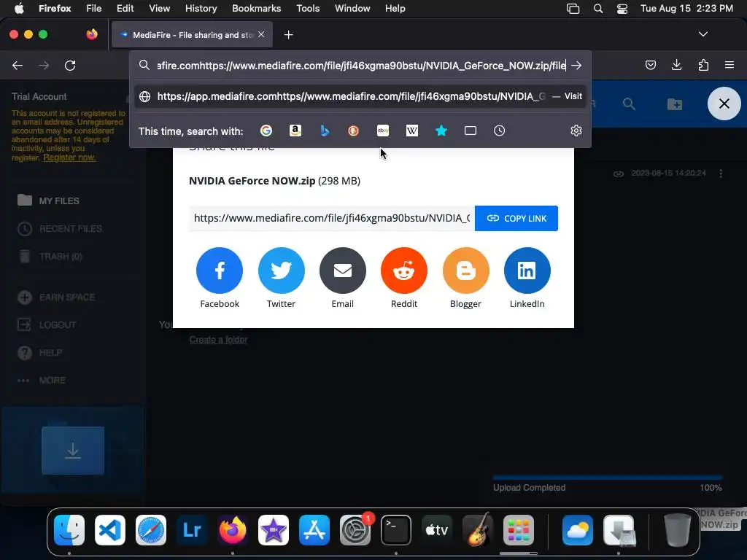
Task: Open TRASH (0) in sidebar
Action: pyautogui.click(x=50, y=256)
